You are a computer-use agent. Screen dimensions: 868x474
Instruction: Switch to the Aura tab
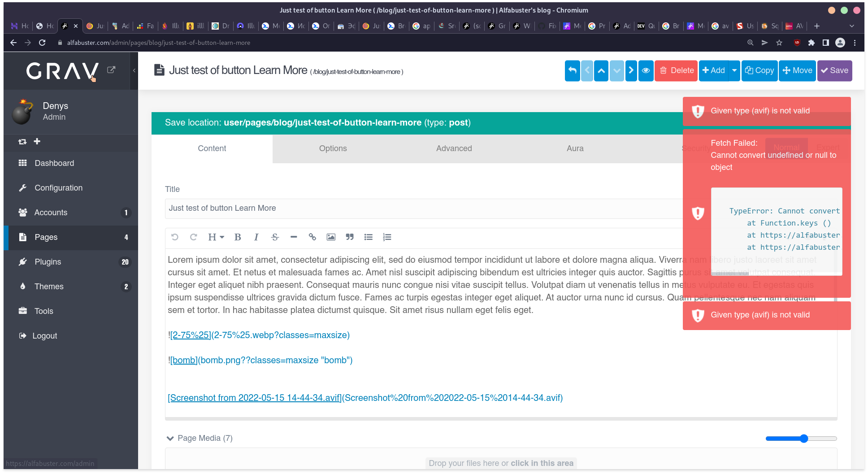tap(575, 148)
